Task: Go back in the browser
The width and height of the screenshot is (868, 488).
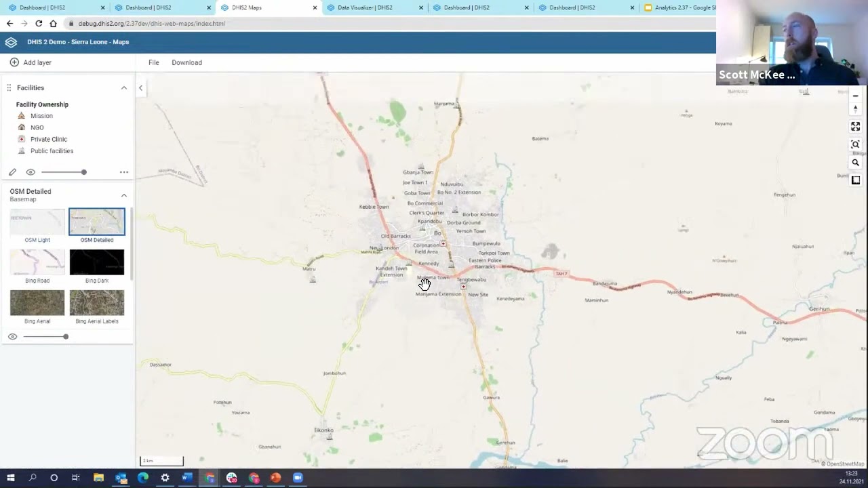Action: click(9, 23)
